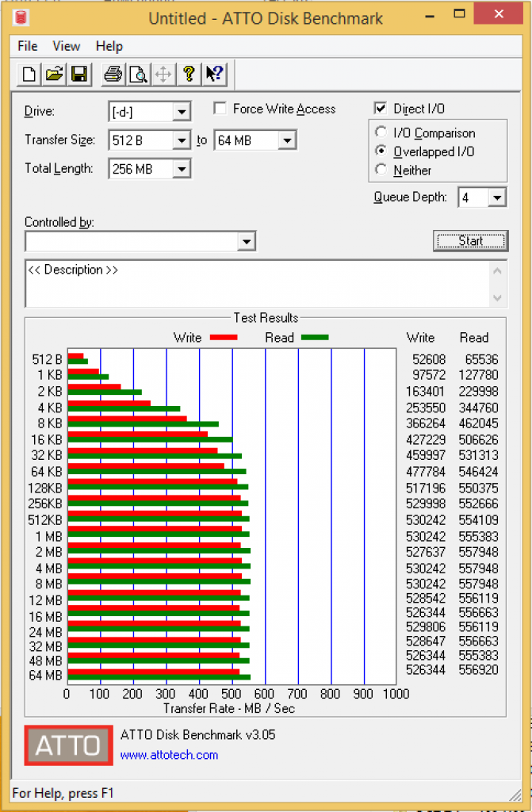Enable the Force Write Access checkbox

(220, 109)
